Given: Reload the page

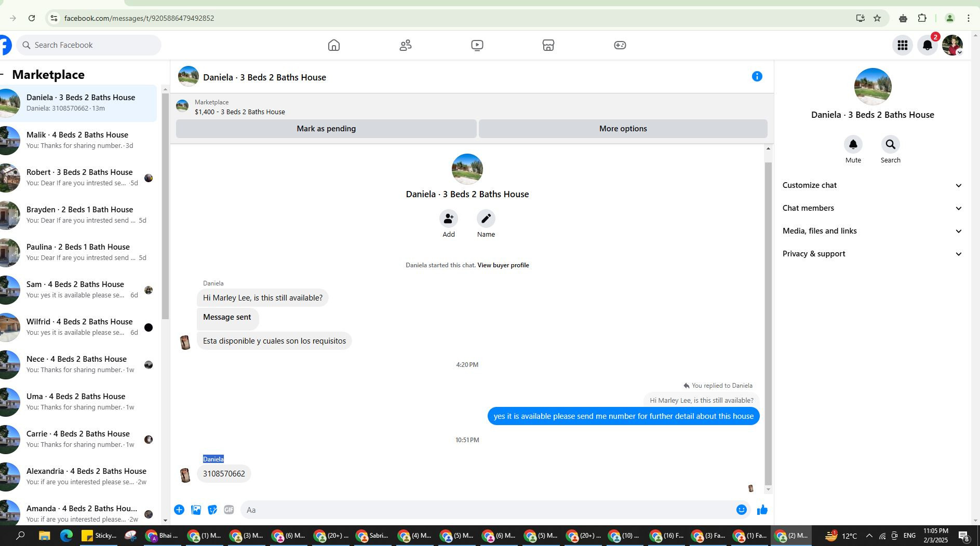Looking at the screenshot, I should [x=32, y=18].
